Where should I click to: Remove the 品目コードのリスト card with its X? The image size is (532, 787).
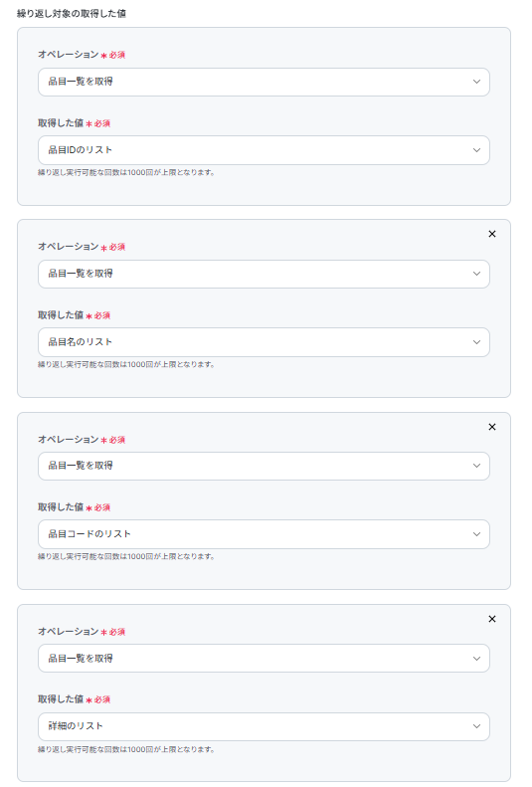492,427
